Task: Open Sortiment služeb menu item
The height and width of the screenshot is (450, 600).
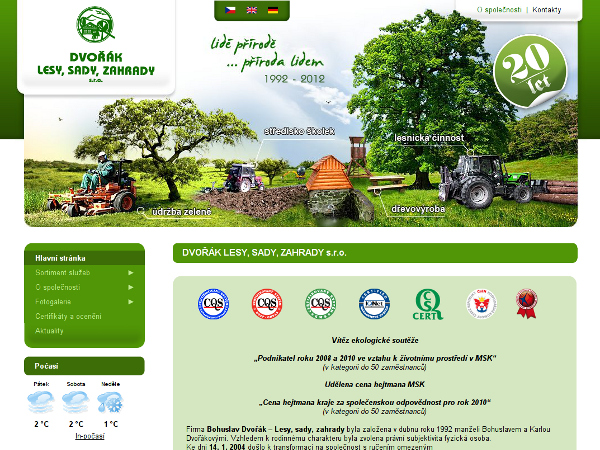Action: (63, 272)
